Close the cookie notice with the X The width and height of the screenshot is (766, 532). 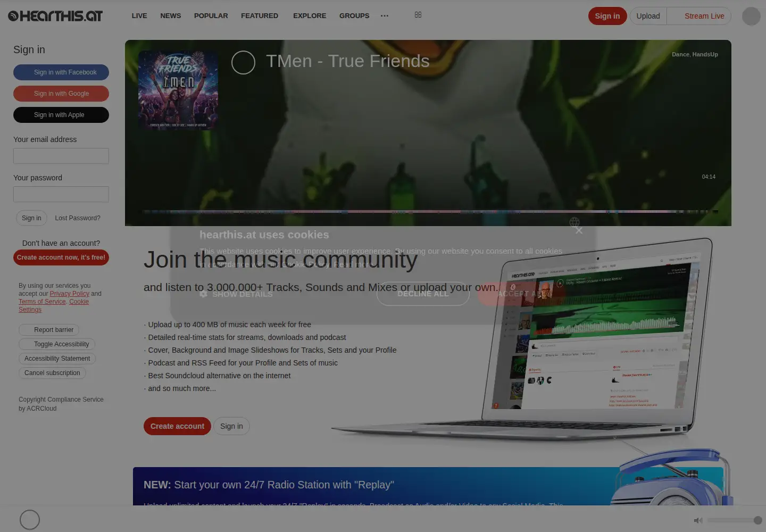579,230
